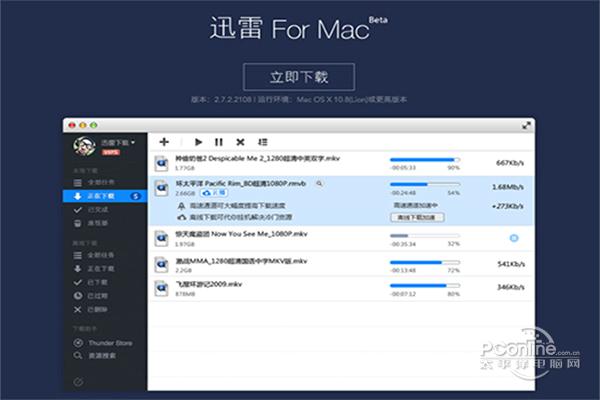The height and width of the screenshot is (400, 600).
Task: Click the 541Kb/s speed value
Action: point(511,264)
